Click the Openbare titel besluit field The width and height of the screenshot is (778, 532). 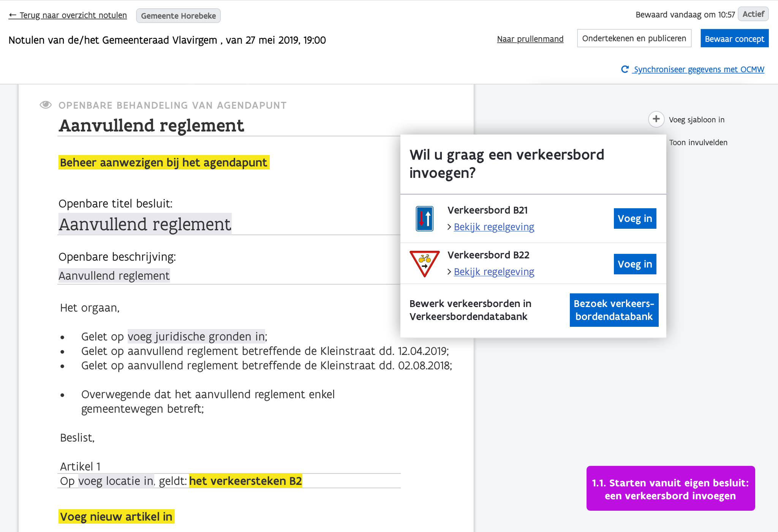pos(145,224)
